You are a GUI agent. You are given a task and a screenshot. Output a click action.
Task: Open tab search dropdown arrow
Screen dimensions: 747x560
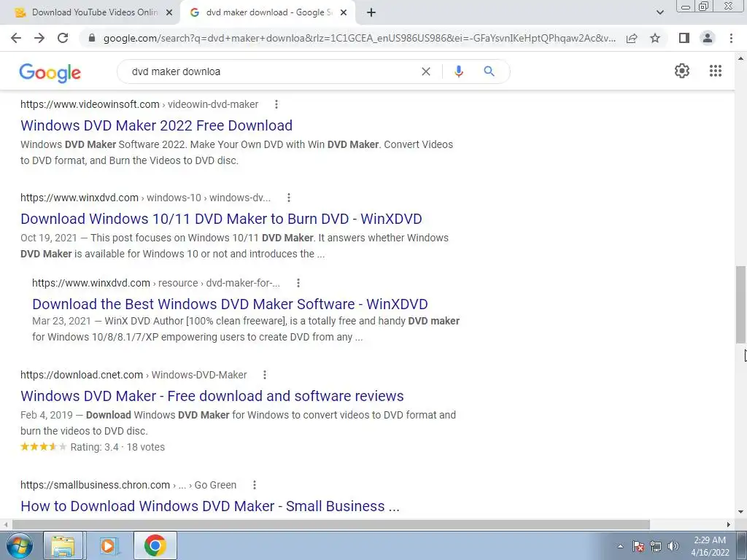659,12
